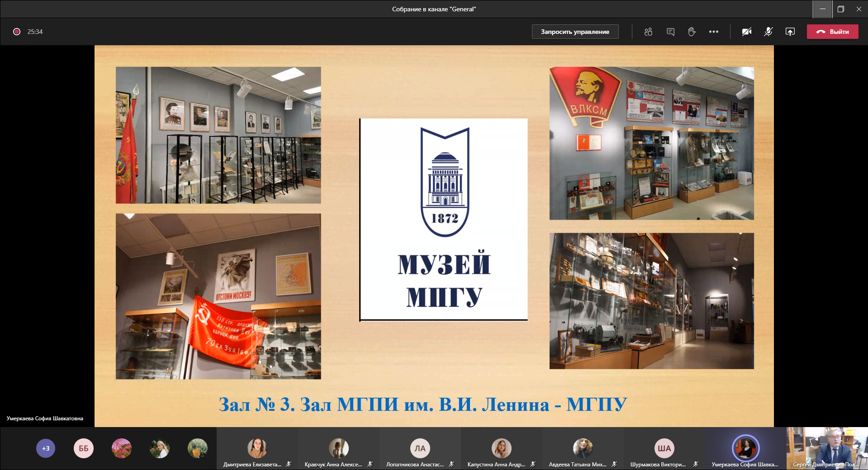Screen dimensions: 868x470
Task: Click the Выйти leave button
Action: coord(832,32)
